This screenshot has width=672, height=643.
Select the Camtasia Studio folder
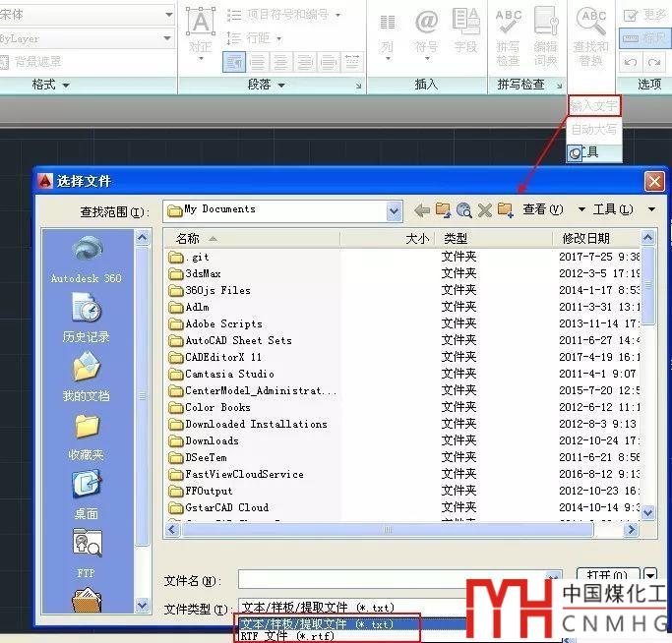(221, 374)
